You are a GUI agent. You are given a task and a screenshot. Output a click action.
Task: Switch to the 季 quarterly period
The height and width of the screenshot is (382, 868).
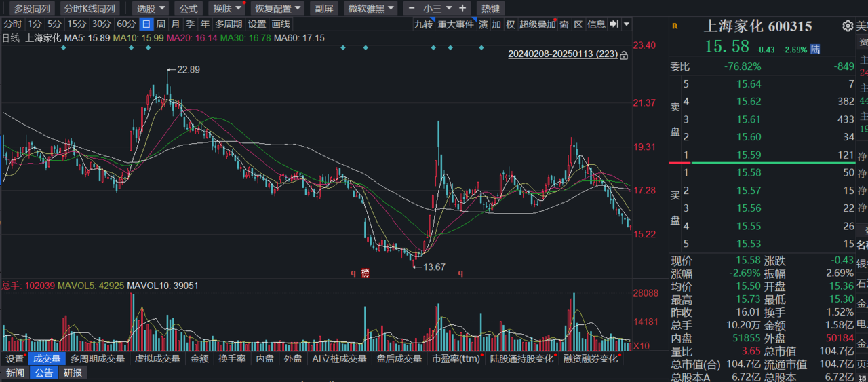(191, 24)
